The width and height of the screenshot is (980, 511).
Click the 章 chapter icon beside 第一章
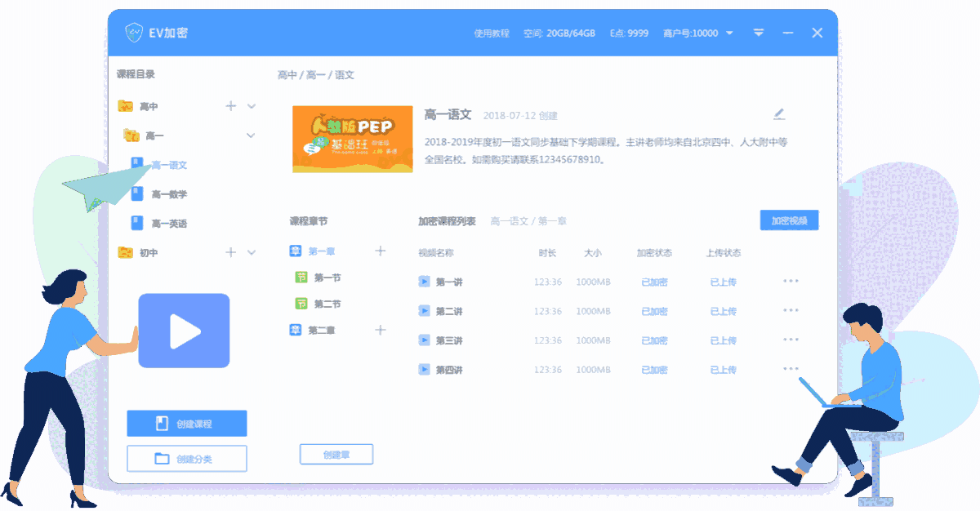(293, 251)
